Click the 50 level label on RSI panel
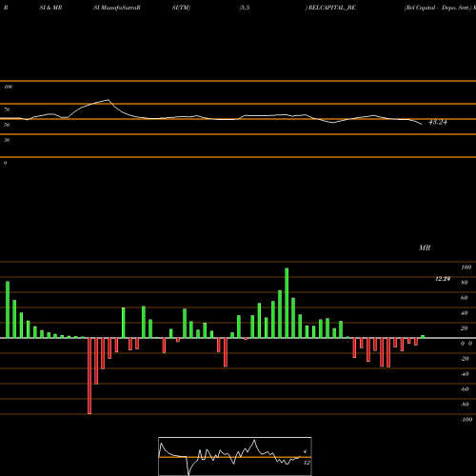 (x=7, y=125)
